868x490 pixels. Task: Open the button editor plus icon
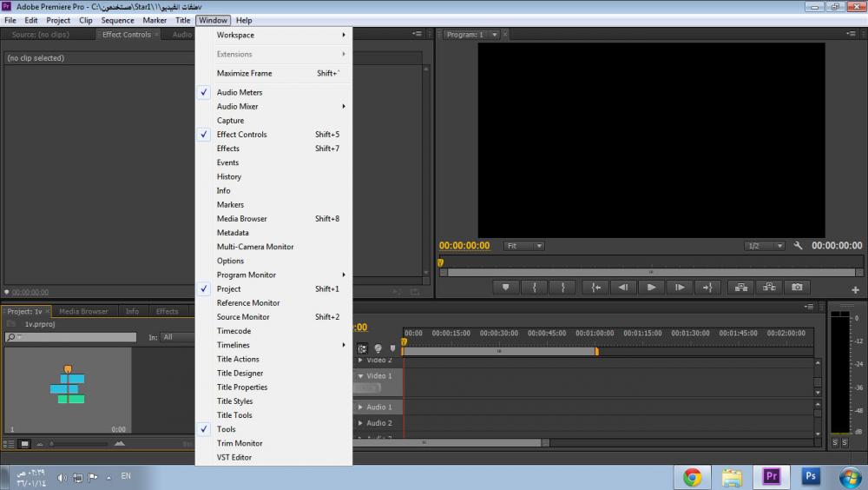tap(855, 290)
